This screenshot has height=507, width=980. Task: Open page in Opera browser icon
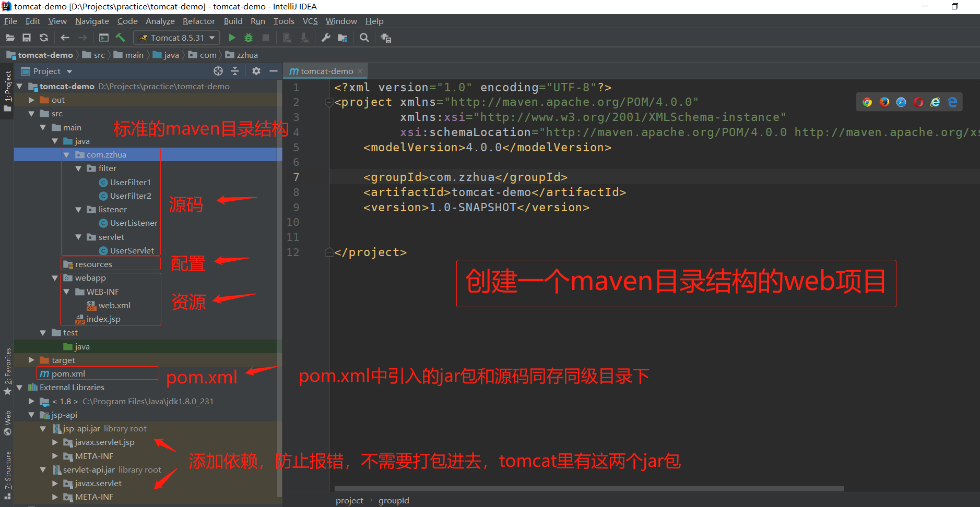click(x=918, y=102)
